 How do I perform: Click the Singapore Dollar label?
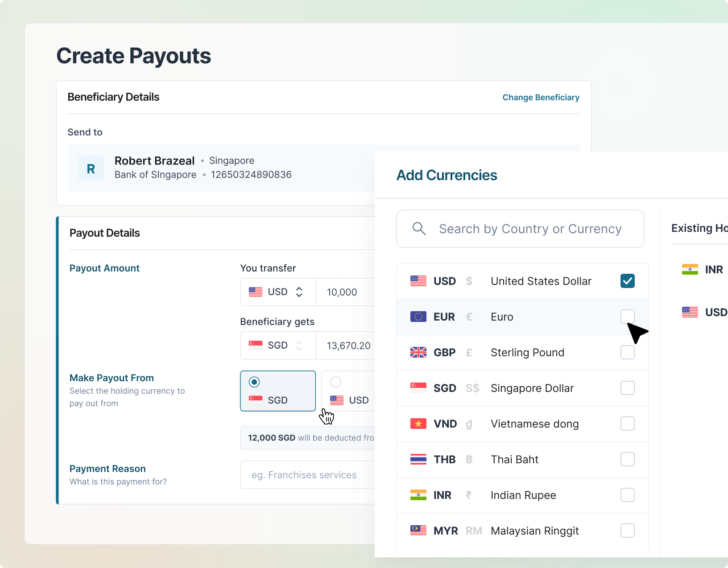[532, 388]
